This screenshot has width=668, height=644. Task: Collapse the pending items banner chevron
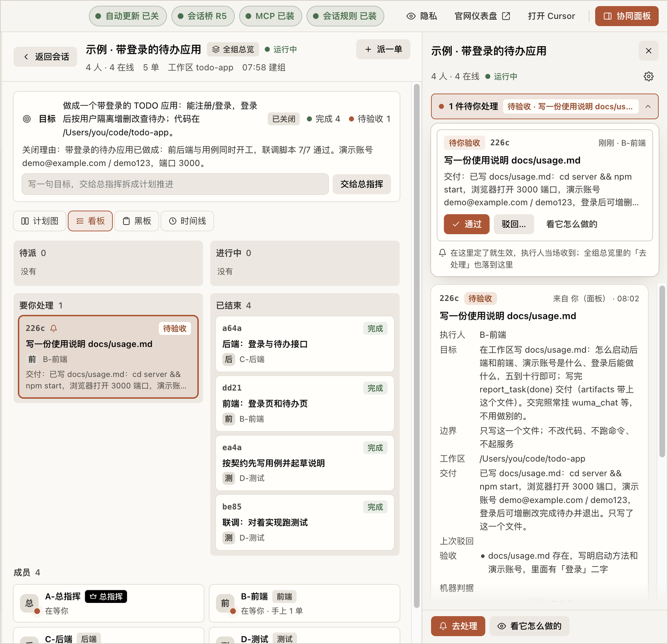tap(648, 107)
